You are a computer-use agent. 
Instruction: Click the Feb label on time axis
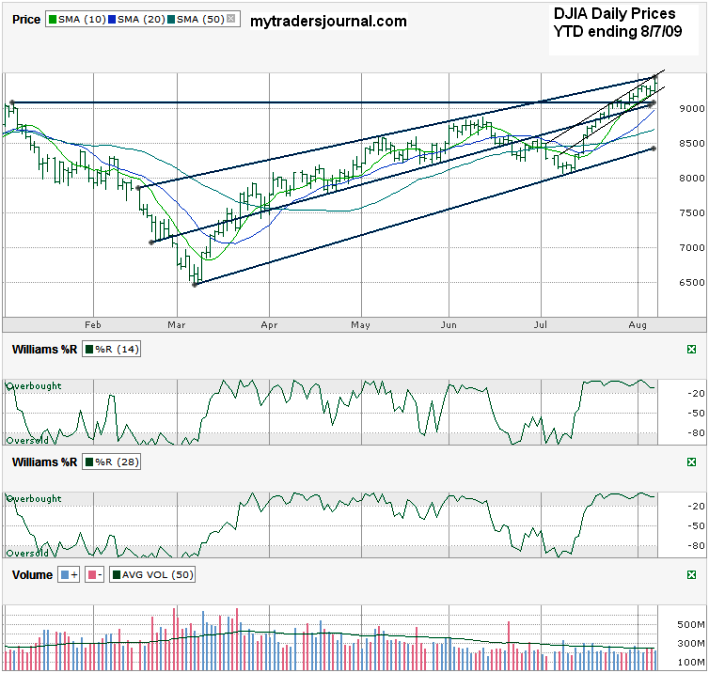pos(93,325)
